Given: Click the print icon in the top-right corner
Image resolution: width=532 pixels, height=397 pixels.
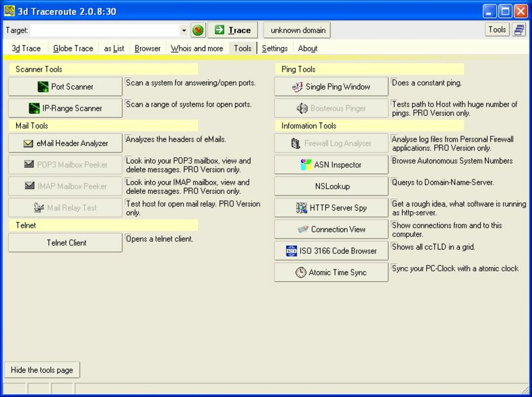Looking at the screenshot, I should [x=520, y=30].
